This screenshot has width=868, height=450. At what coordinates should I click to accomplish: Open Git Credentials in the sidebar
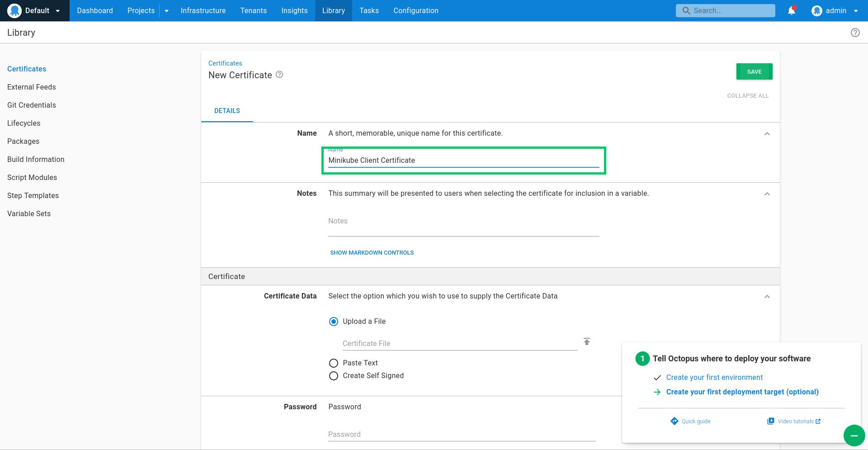(x=32, y=105)
